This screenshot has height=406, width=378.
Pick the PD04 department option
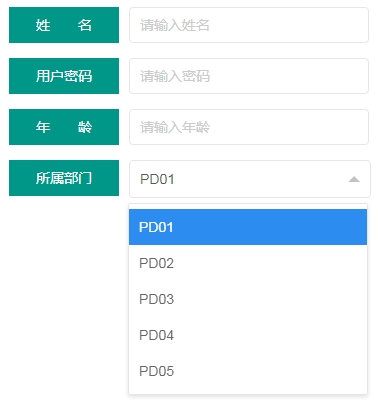coord(248,335)
